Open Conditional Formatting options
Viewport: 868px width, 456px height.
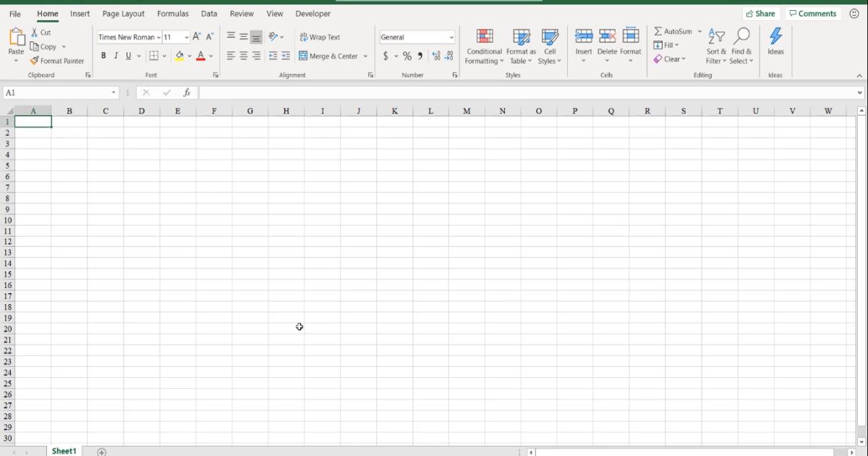[x=483, y=46]
